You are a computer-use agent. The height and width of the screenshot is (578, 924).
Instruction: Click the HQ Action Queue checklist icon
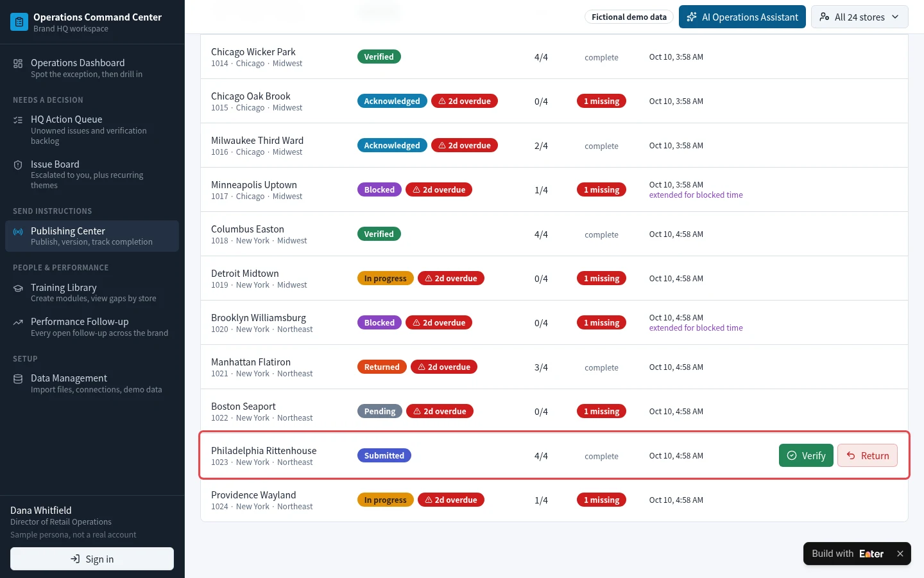click(18, 119)
